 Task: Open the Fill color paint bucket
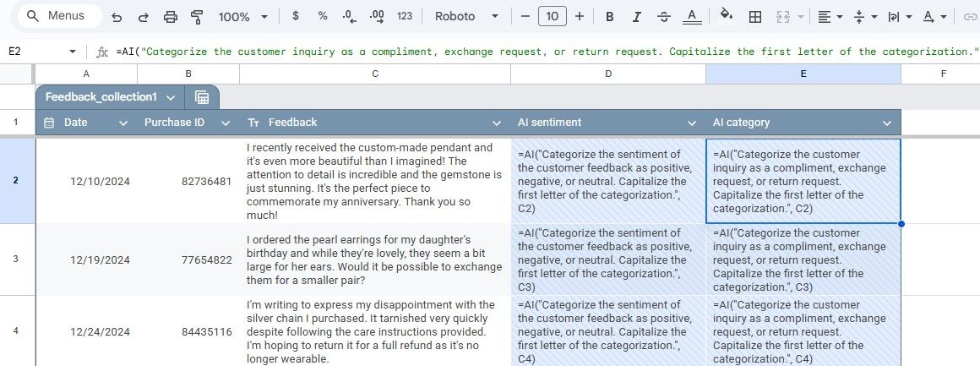point(727,16)
